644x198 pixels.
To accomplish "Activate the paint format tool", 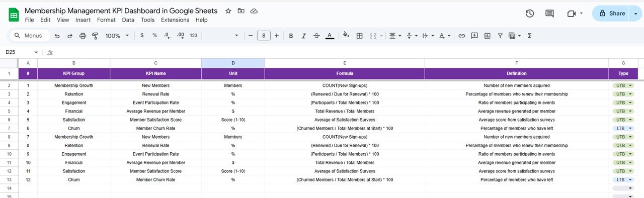I will [x=95, y=36].
